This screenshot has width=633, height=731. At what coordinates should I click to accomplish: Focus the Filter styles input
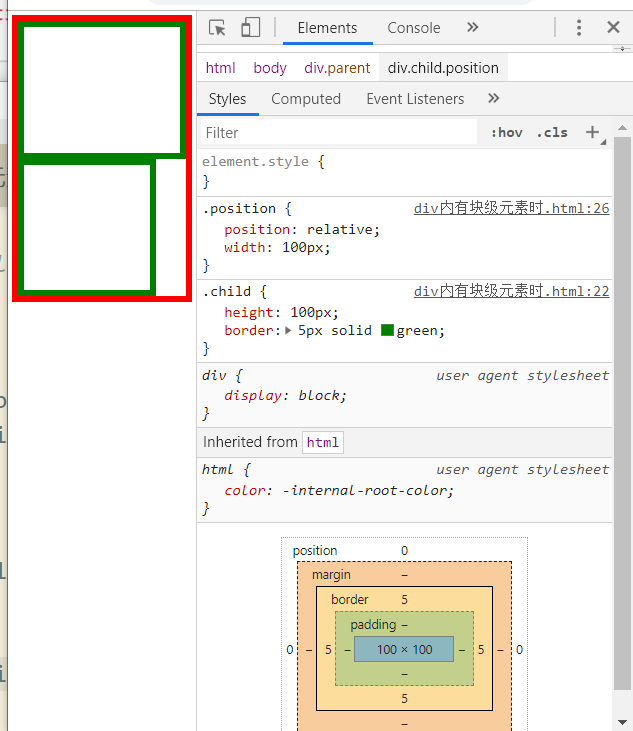click(339, 133)
